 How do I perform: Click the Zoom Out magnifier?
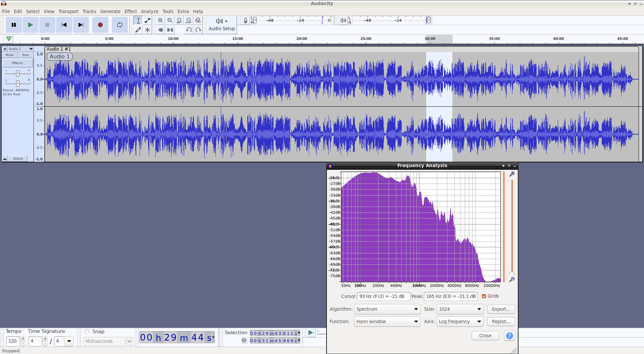170,20
